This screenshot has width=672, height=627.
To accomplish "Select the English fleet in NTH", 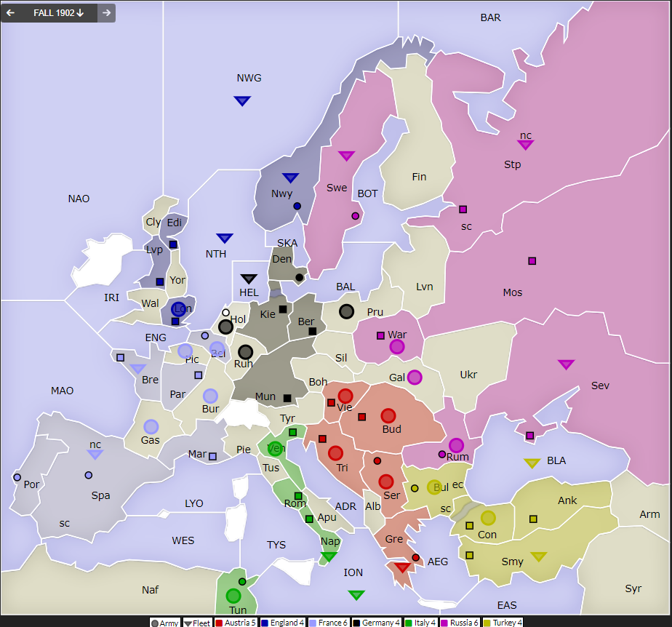I will tap(225, 238).
